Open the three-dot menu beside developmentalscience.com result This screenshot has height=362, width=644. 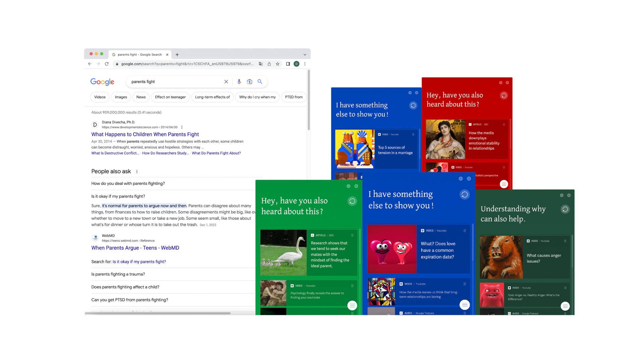(x=182, y=127)
